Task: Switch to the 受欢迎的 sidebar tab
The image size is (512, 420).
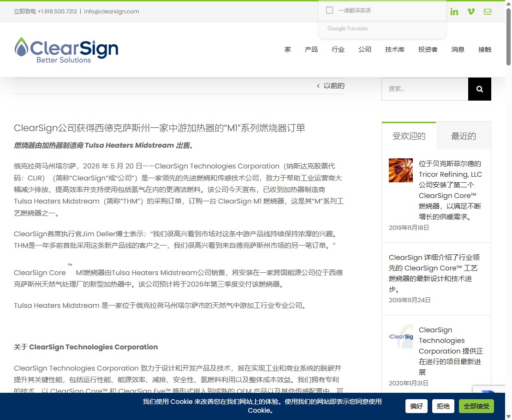Action: pos(409,136)
